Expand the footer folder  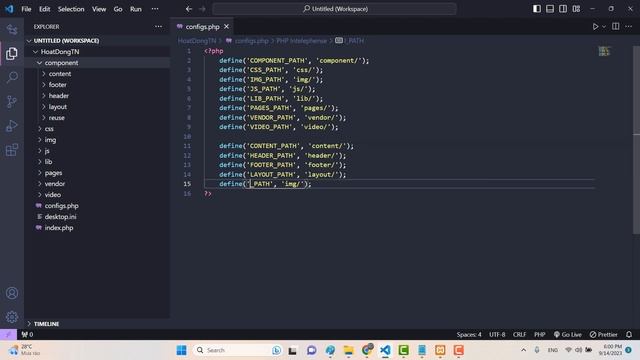pyautogui.click(x=57, y=85)
